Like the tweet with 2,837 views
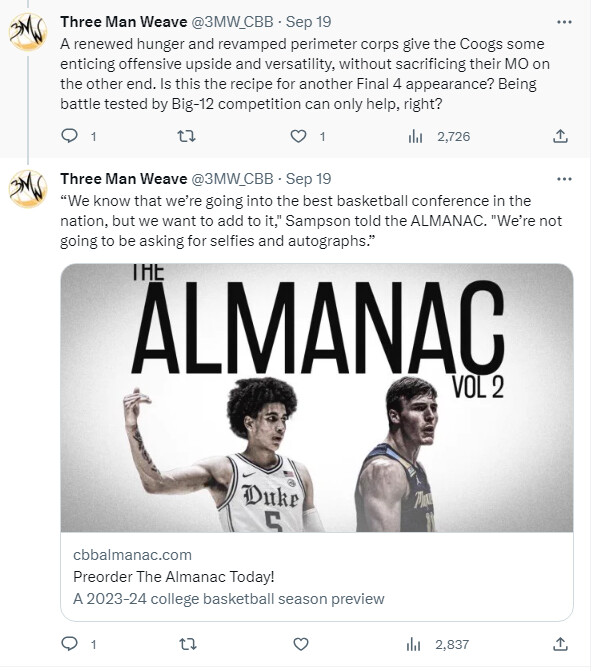The height and width of the screenshot is (671, 598). point(300,644)
